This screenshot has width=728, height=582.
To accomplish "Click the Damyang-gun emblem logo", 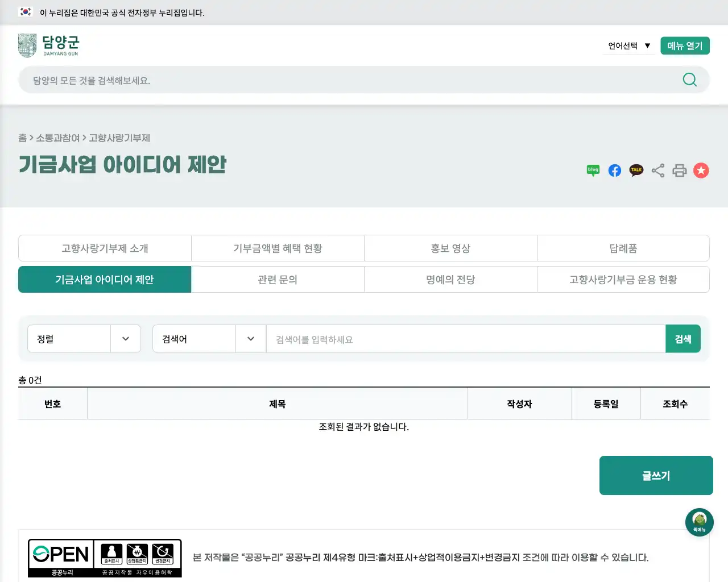I will point(27,45).
